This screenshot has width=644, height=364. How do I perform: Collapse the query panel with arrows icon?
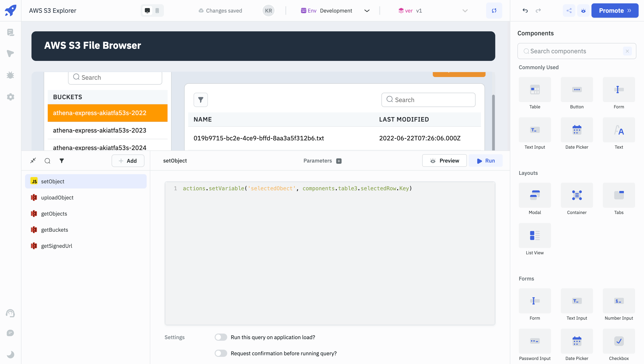click(x=33, y=161)
